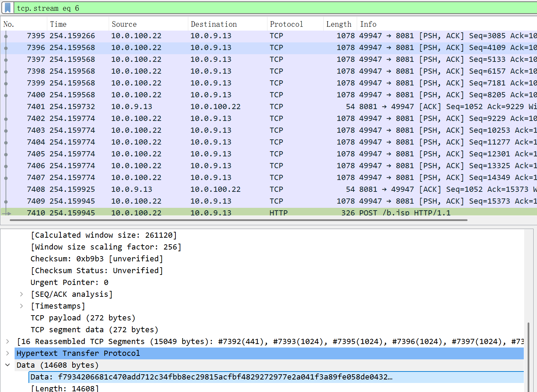Screen dimensions: 537x392
Task: Click the Info column header
Action: coord(447,24)
